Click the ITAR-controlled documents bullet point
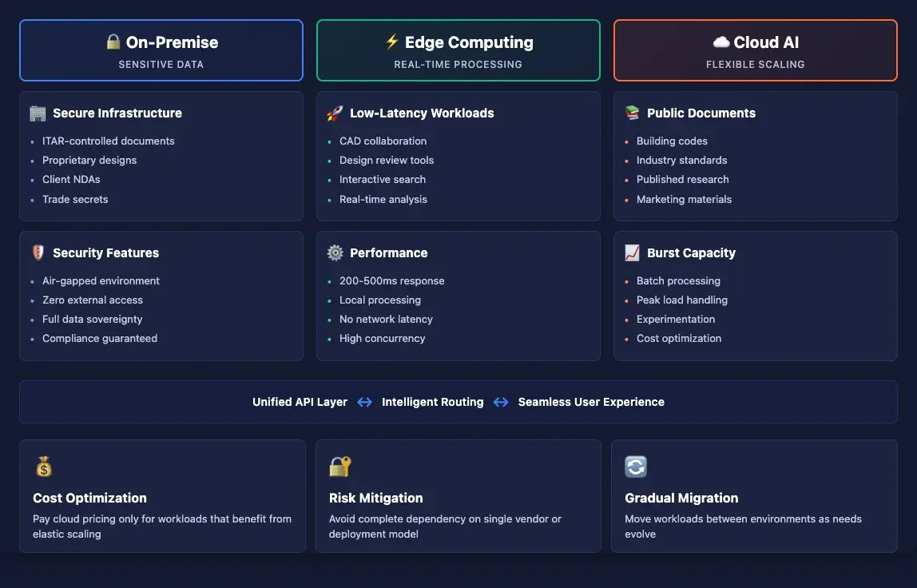 coord(108,141)
